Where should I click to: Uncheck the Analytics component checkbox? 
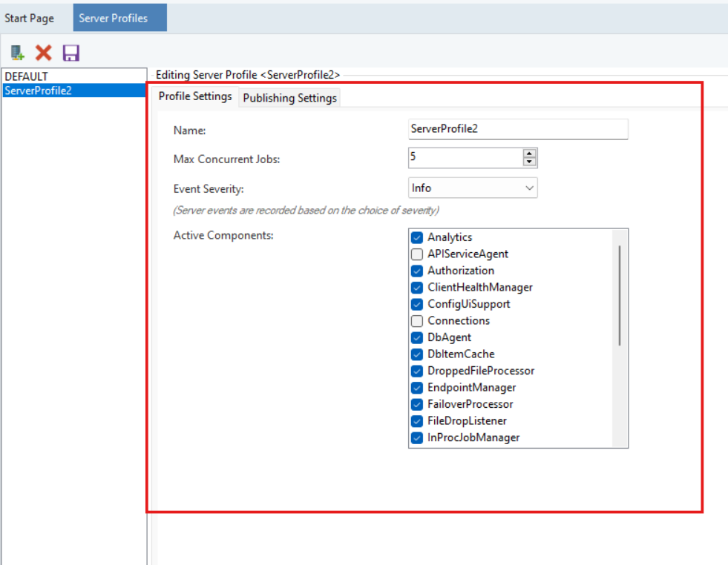point(417,237)
